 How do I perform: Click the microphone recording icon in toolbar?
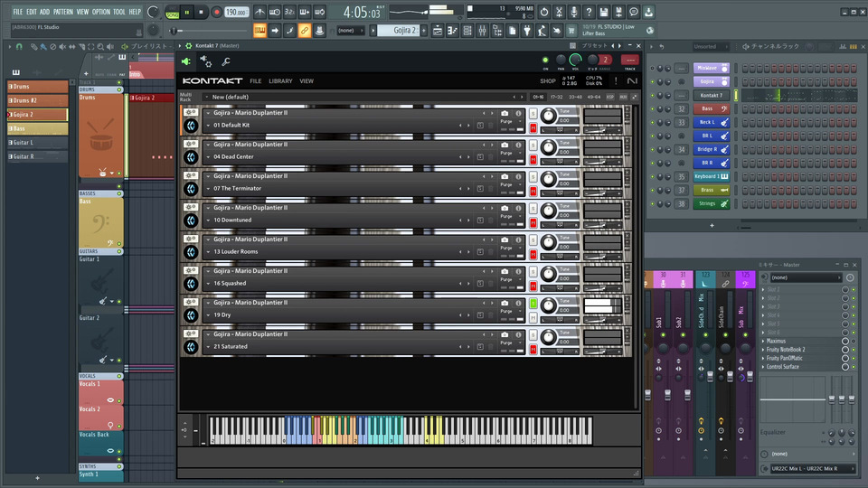[x=574, y=12]
